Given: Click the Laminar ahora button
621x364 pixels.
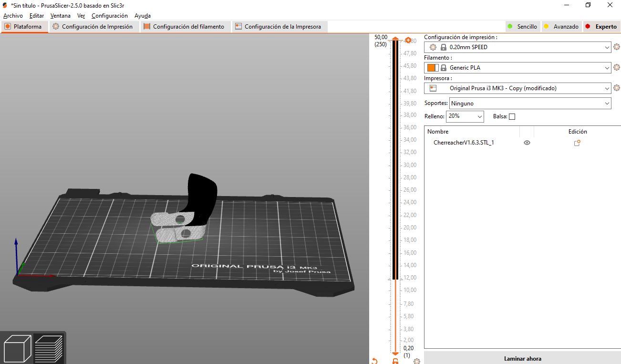Looking at the screenshot, I should tap(522, 358).
